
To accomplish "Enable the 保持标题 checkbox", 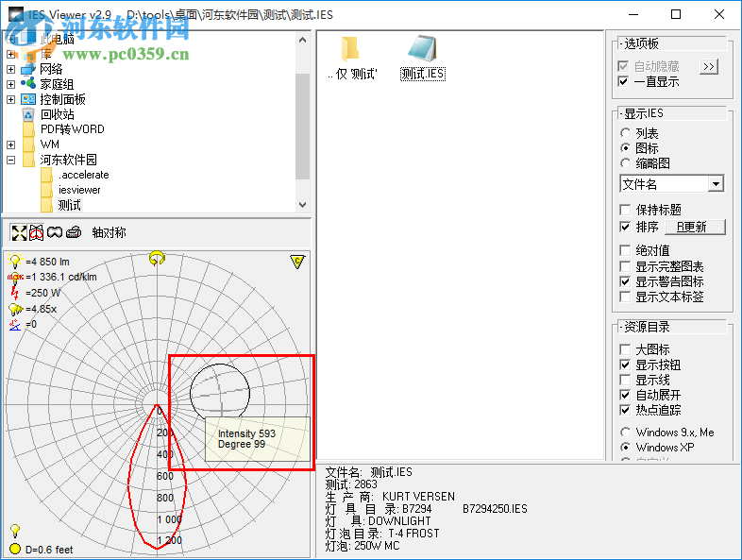I will [x=625, y=210].
